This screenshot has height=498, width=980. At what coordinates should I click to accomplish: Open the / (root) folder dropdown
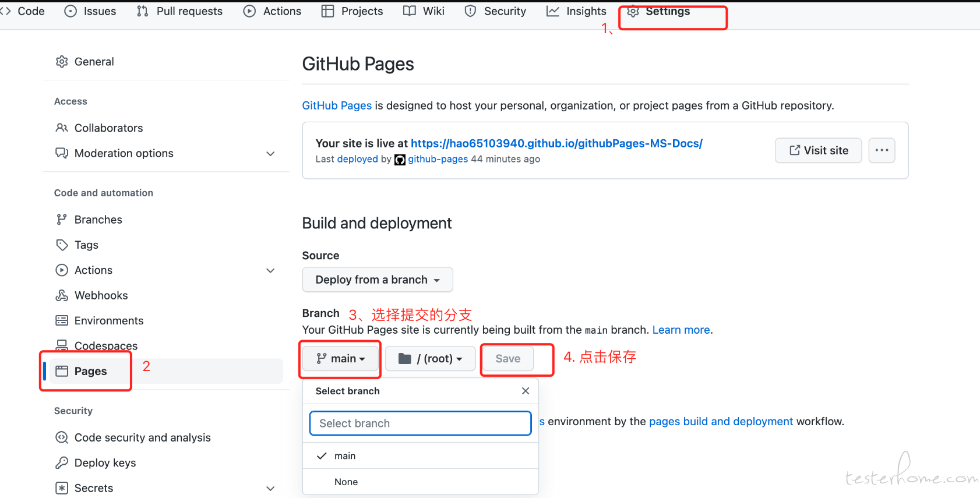coord(431,359)
